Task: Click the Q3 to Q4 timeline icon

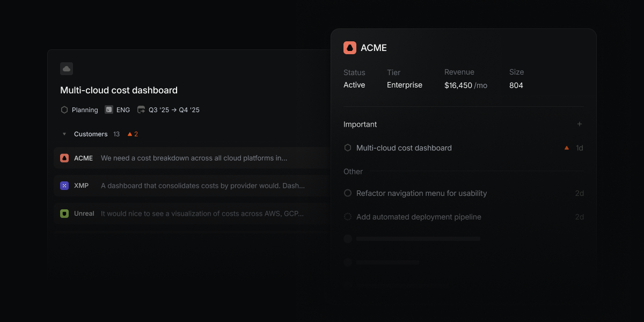Action: coord(141,109)
